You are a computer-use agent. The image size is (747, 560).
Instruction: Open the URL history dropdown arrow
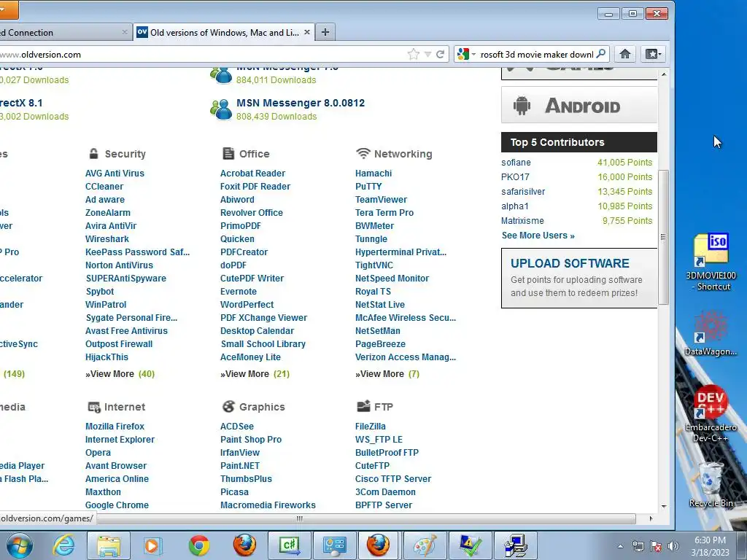coord(427,54)
